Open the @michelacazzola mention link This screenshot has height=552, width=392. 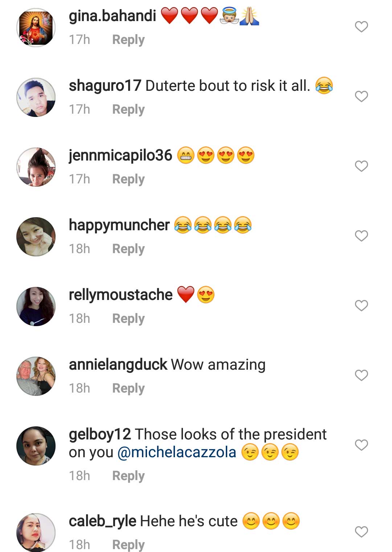pos(177,452)
